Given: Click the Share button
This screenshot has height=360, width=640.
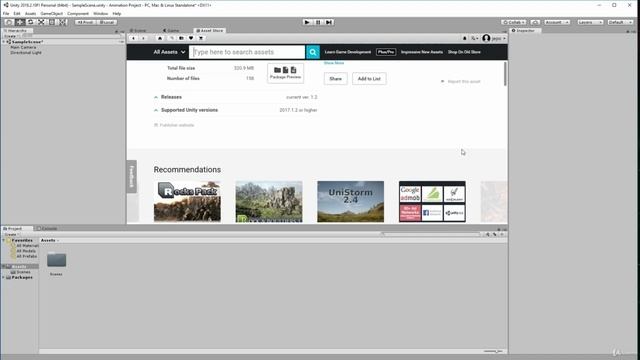Looking at the screenshot, I should (336, 79).
